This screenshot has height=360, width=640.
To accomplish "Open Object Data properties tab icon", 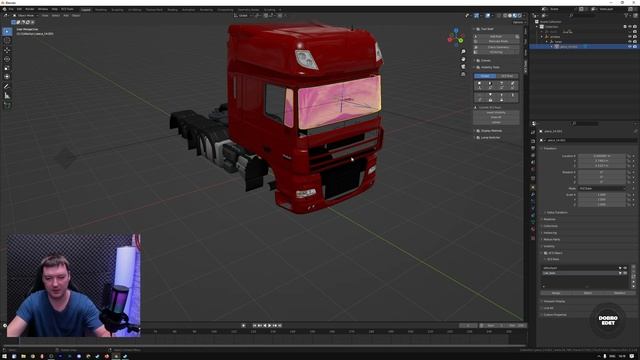I will coord(533,222).
